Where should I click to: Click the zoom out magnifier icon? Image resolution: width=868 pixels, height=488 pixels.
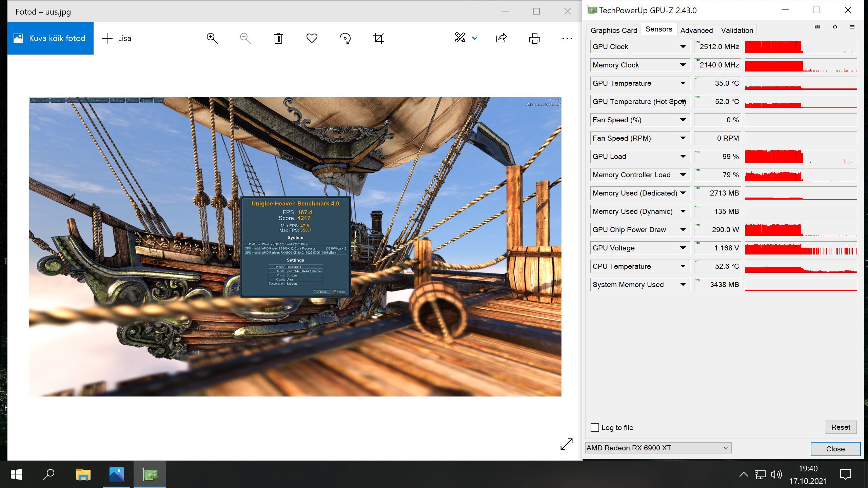pos(245,38)
